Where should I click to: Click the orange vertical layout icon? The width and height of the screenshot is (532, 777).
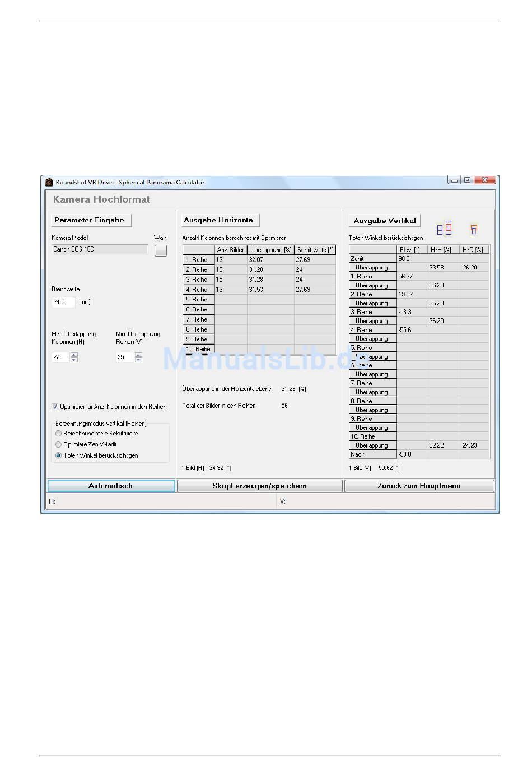coord(474,229)
